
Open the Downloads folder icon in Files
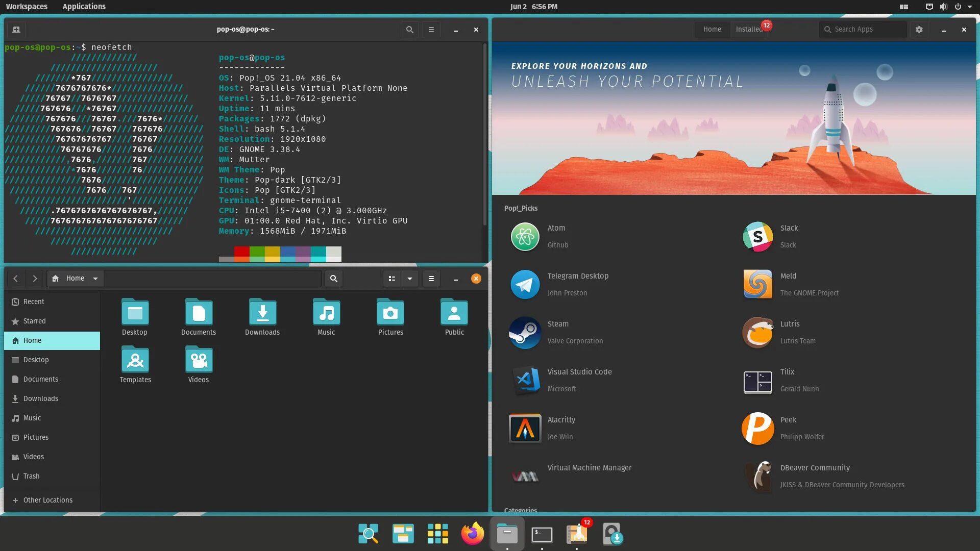point(262,312)
